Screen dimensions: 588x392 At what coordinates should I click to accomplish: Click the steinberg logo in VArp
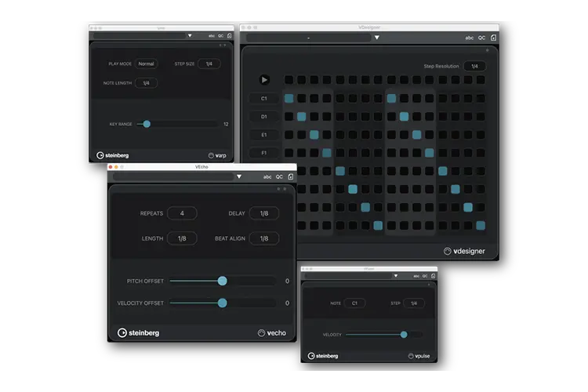112,155
